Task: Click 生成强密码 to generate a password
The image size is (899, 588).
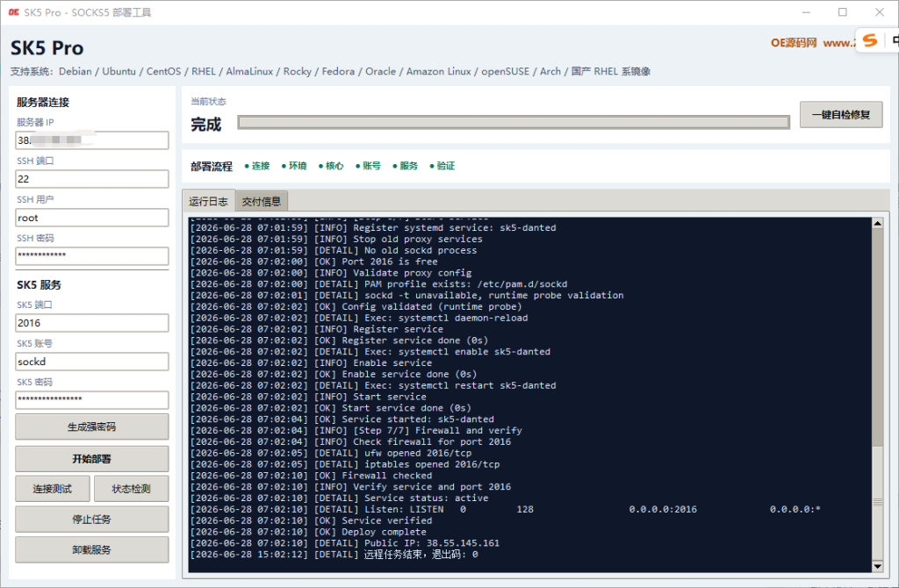Action: [91, 427]
